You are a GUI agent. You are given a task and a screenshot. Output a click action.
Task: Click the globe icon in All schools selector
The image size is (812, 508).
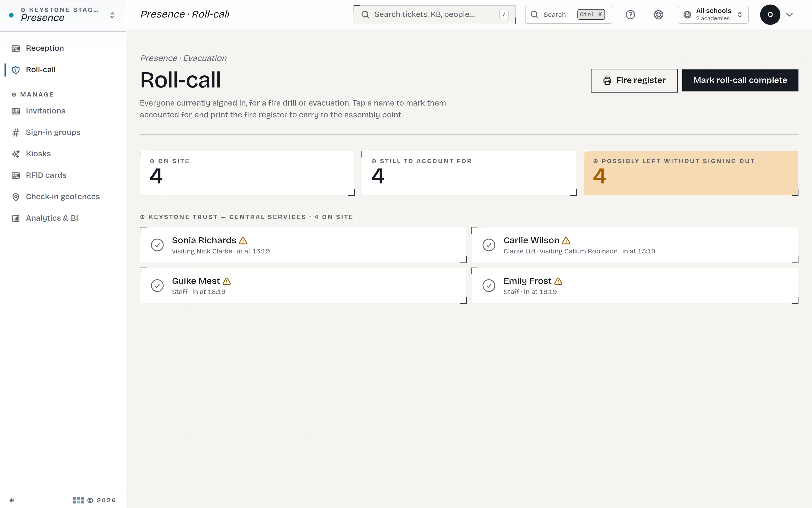tap(687, 15)
